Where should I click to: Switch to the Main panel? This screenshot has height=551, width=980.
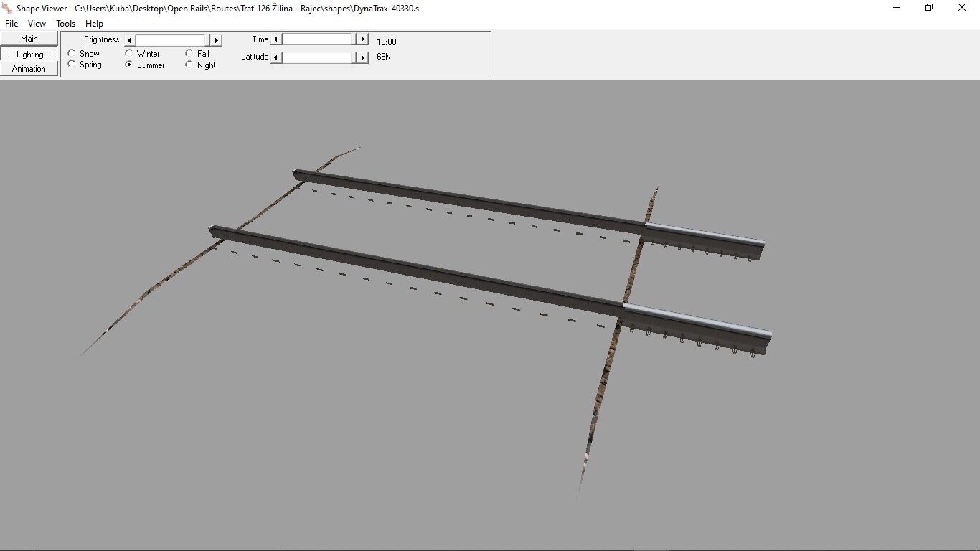click(29, 39)
